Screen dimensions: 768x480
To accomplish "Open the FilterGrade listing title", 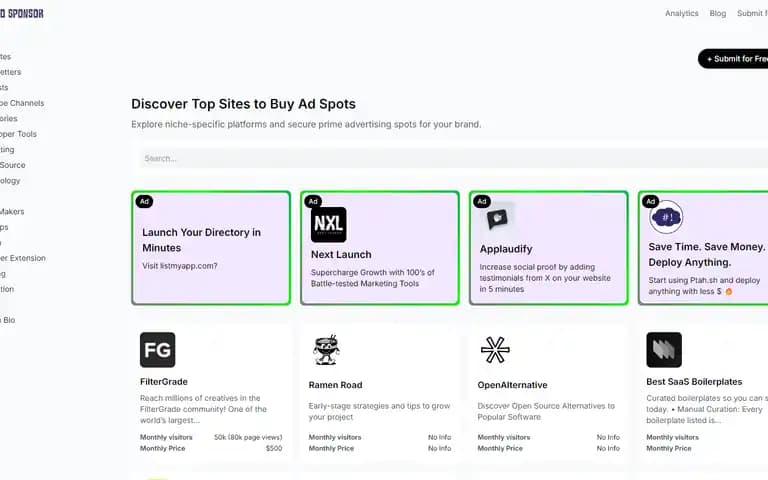I will point(164,382).
